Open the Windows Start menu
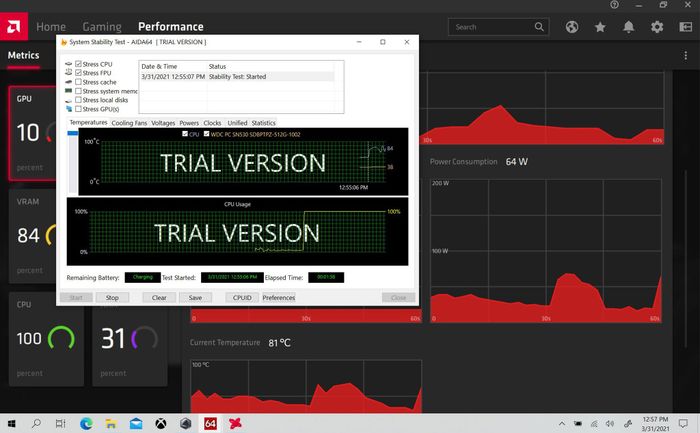Screen dimensions: 700x433 tap(12, 423)
